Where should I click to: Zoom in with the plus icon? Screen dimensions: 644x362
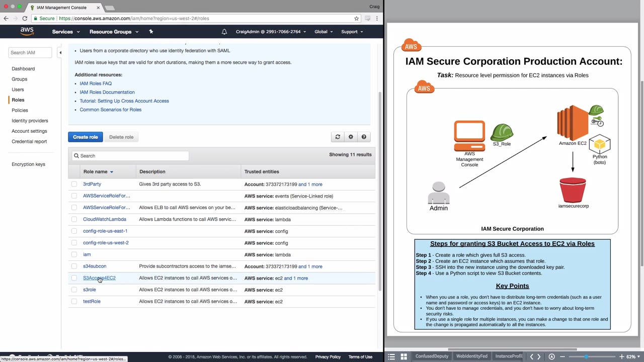tap(621, 356)
